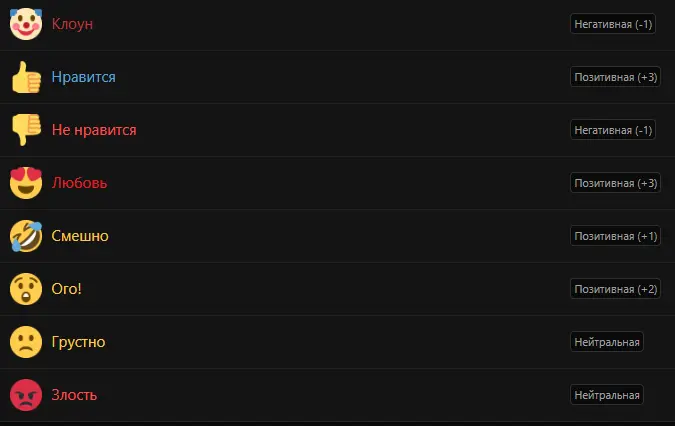The image size is (675, 426).
Task: Click the "Нейтральная" badge beside Злость
Action: click(606, 395)
